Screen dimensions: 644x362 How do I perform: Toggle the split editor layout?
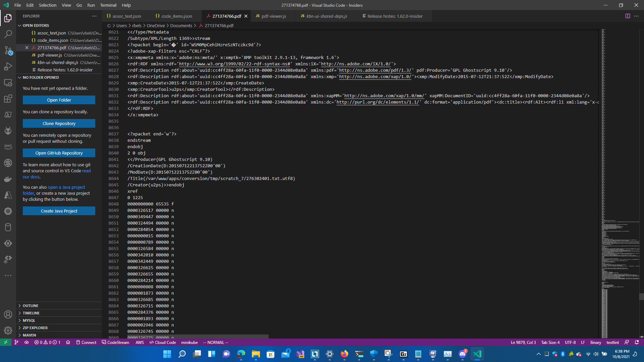click(x=628, y=16)
